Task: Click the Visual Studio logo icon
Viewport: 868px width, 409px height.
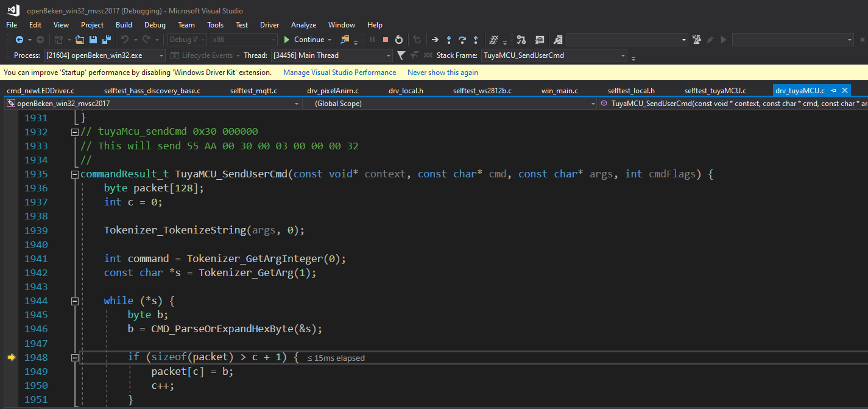Action: point(13,10)
